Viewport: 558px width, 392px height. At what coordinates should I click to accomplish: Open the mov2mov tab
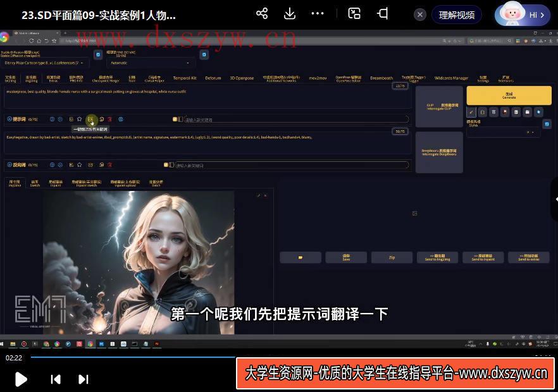coord(318,78)
